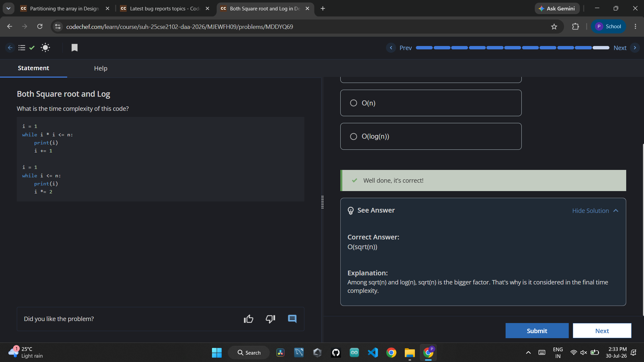This screenshot has width=644, height=362.
Task: Open the notification bell in tray
Action: [634, 353]
